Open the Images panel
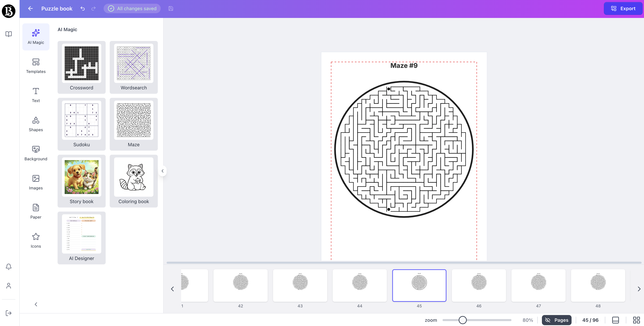 coord(36,182)
